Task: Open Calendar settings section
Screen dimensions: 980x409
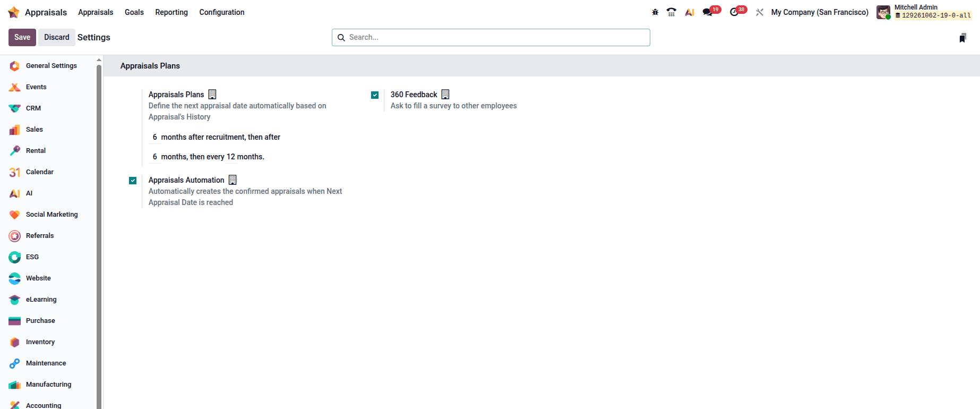Action: click(x=48, y=172)
